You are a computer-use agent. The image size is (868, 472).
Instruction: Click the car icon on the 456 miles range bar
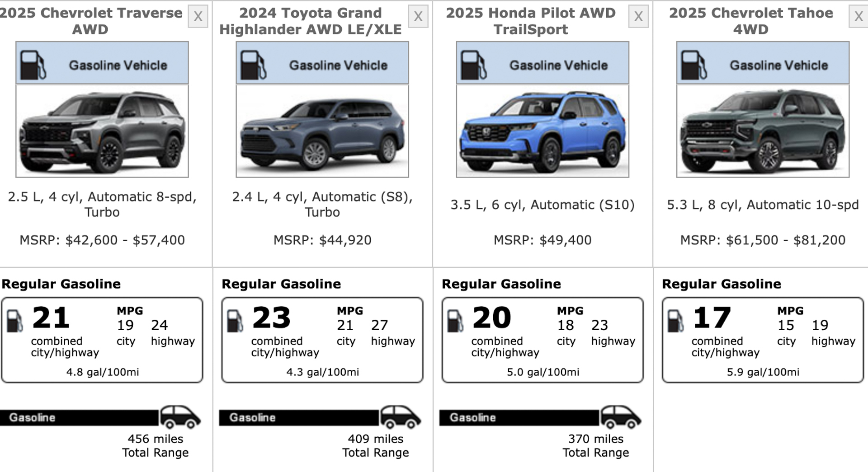(x=180, y=417)
